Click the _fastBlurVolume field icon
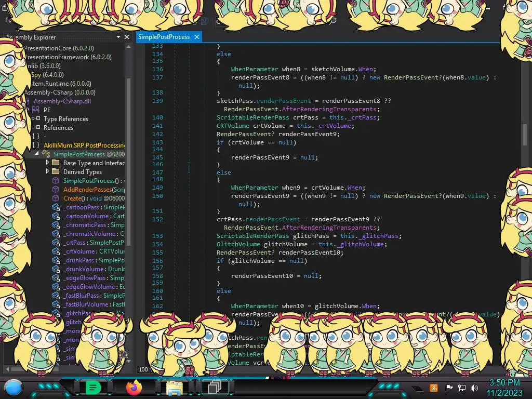Screen dimensions: 532x399 [x=56, y=304]
